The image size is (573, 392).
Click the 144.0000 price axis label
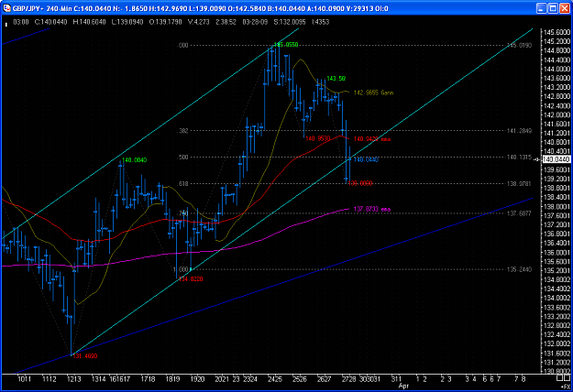(556, 69)
